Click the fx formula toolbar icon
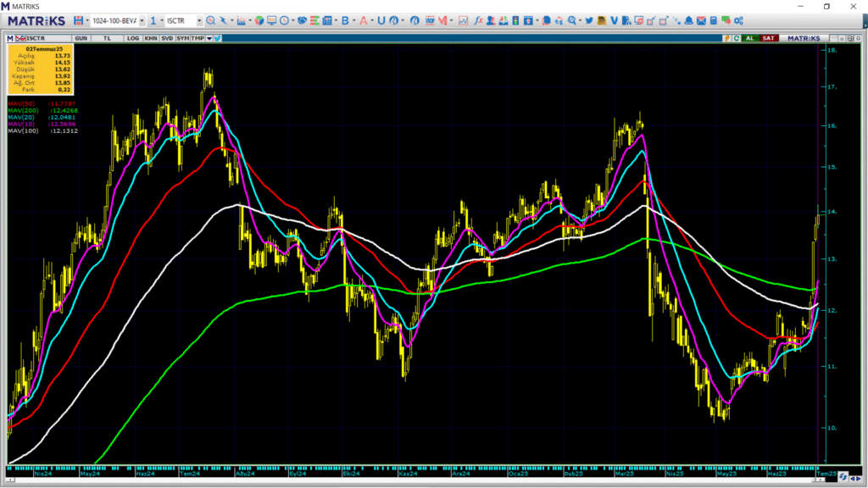The image size is (868, 488). [478, 20]
